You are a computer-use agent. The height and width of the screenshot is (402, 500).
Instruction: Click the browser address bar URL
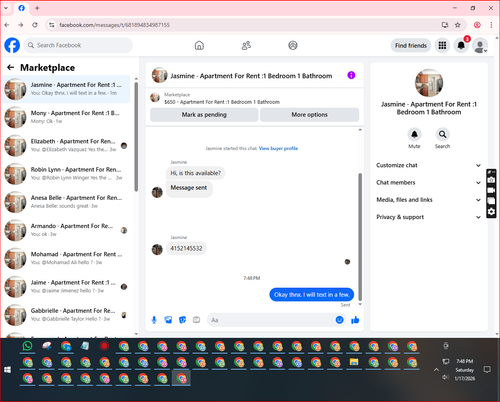click(114, 25)
